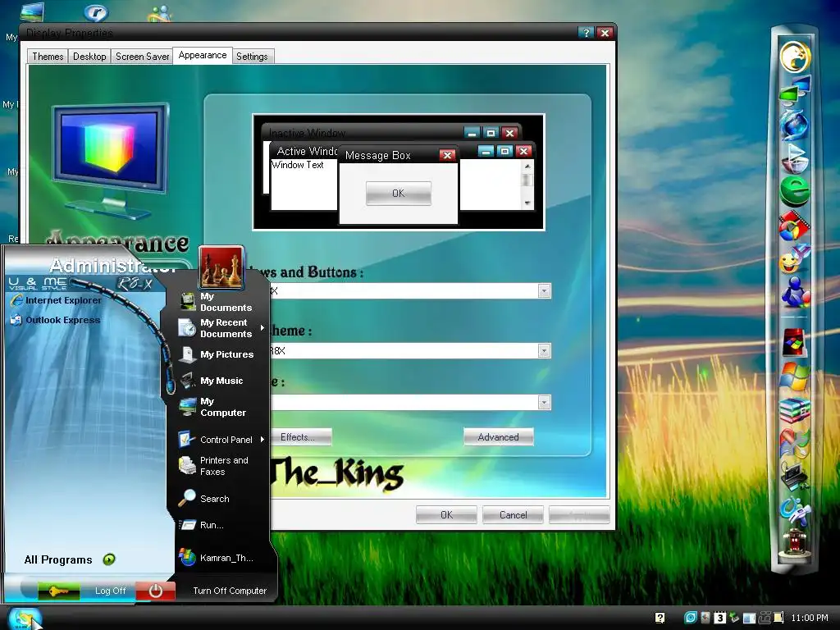The image size is (840, 630).
Task: Open the My Pictures folder entry
Action: coord(217,354)
